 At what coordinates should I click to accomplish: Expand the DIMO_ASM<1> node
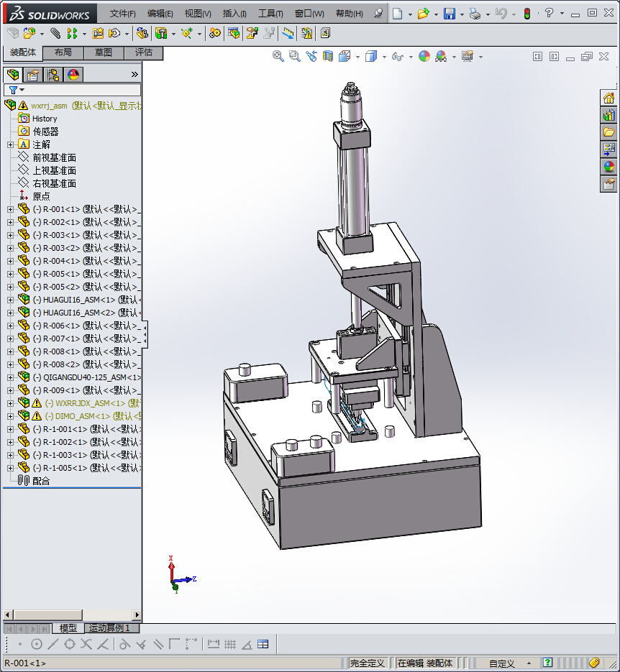tap(10, 416)
